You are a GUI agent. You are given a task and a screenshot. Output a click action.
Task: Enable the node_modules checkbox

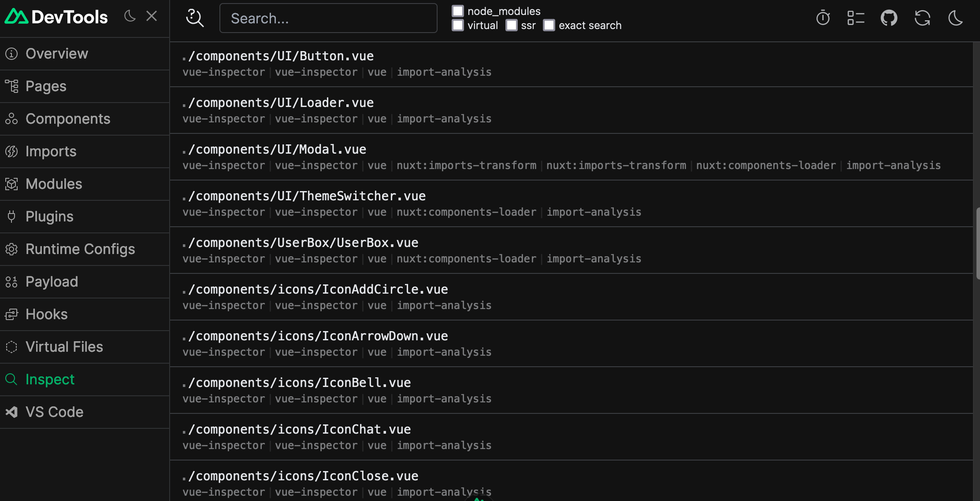coord(458,11)
